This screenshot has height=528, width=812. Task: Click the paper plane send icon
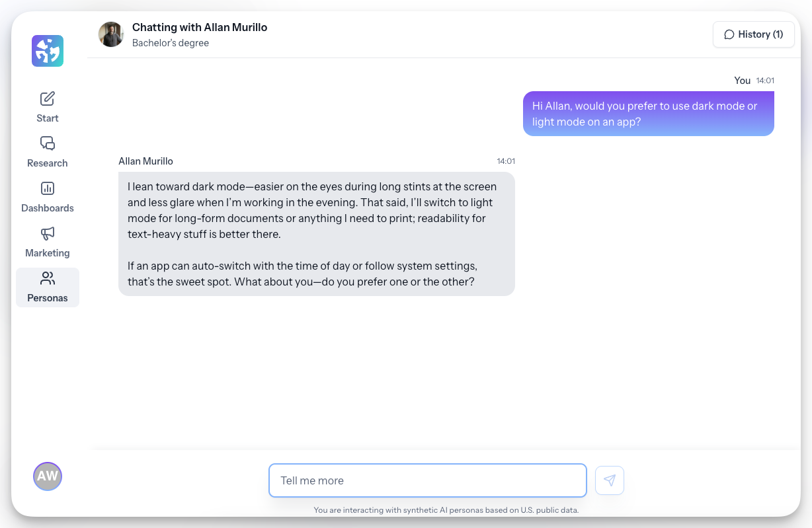609,480
